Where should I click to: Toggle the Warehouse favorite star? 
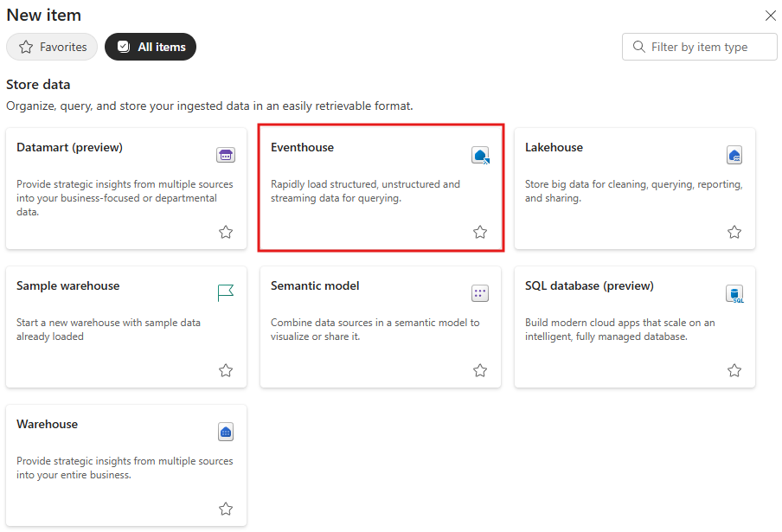point(226,509)
